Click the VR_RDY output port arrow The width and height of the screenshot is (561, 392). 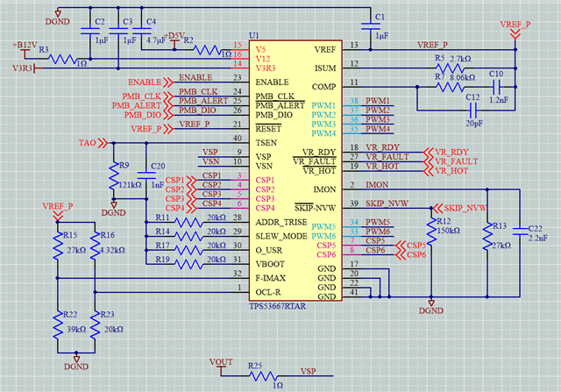coord(429,152)
